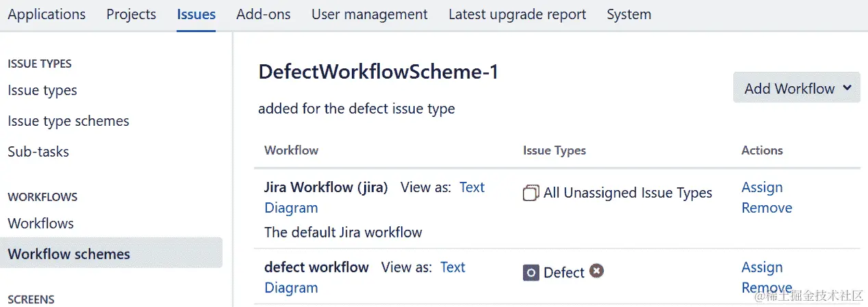The height and width of the screenshot is (307, 868).
Task: Open the System tab
Action: [629, 14]
